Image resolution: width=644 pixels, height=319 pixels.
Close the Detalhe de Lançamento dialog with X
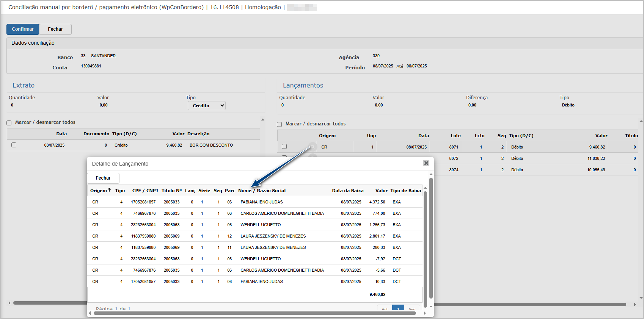pyautogui.click(x=426, y=163)
